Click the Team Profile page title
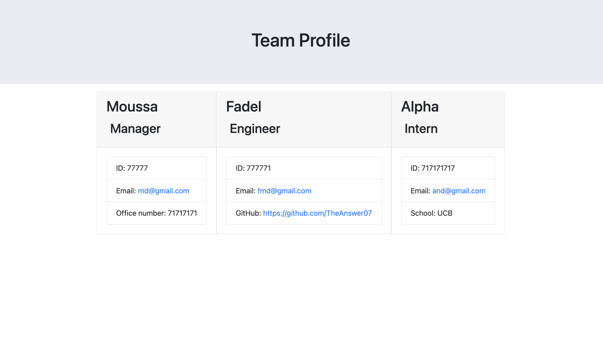Screen dimensions: 603x364 coord(301,40)
